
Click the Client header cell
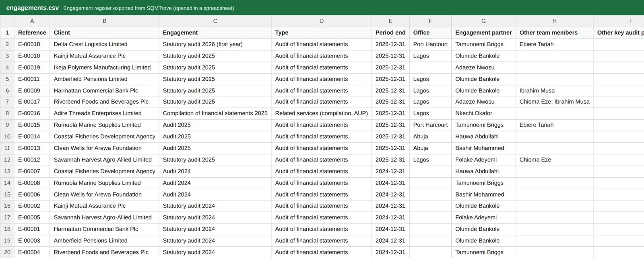point(104,33)
